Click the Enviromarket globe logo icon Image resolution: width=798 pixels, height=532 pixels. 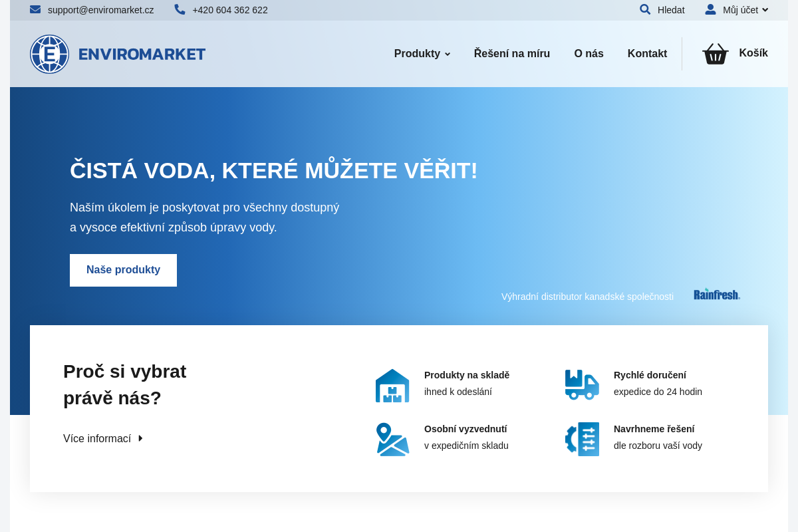point(49,54)
